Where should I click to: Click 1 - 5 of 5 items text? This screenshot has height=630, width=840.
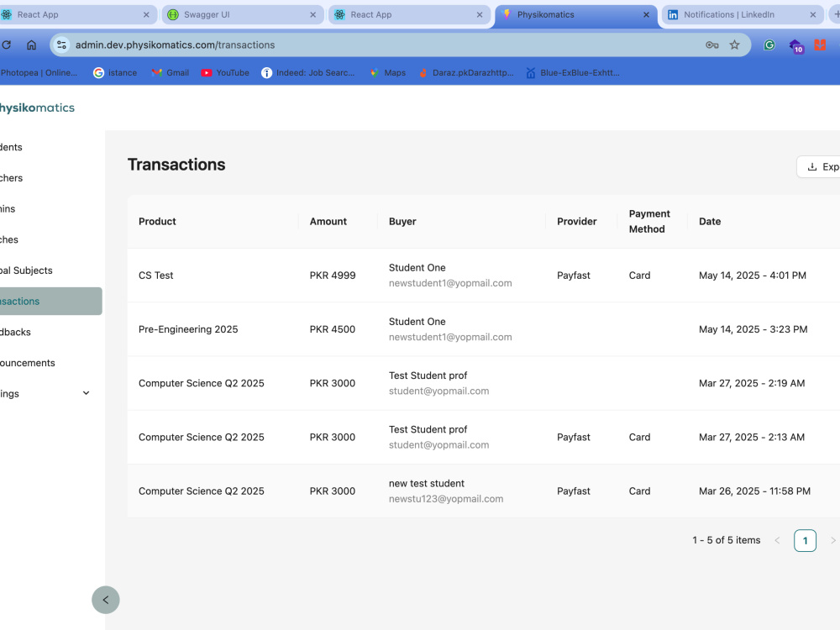(x=727, y=540)
